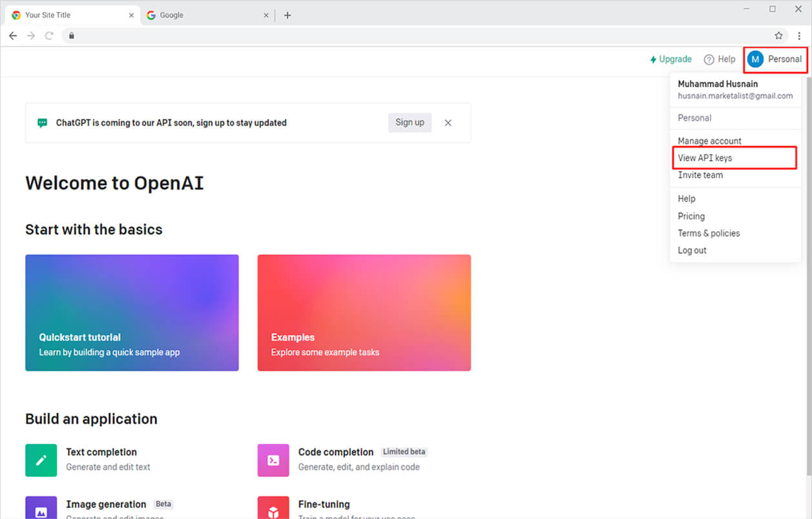
Task: Open the Personal account dropdown
Action: click(x=775, y=59)
